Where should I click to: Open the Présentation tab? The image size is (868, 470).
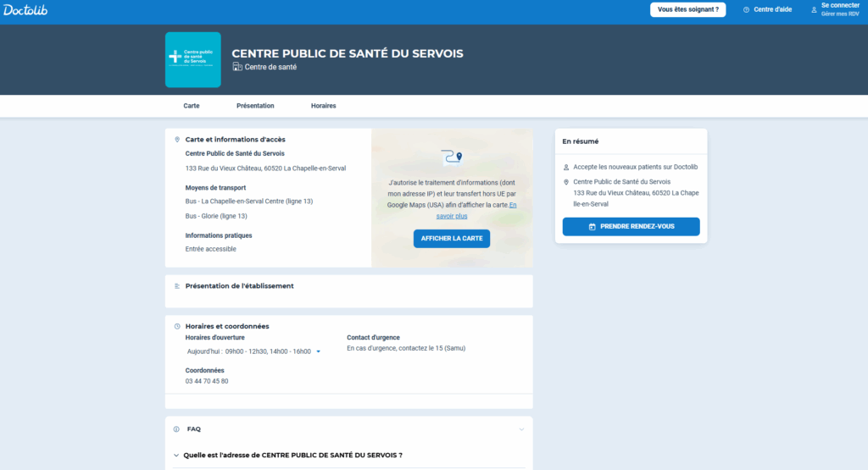(x=255, y=106)
